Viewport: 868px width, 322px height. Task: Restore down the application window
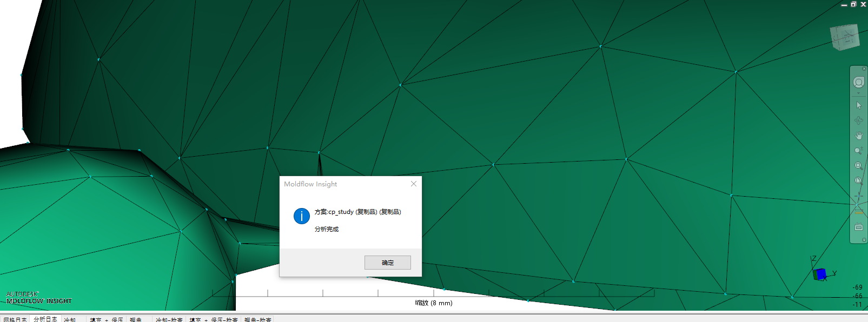point(853,4)
